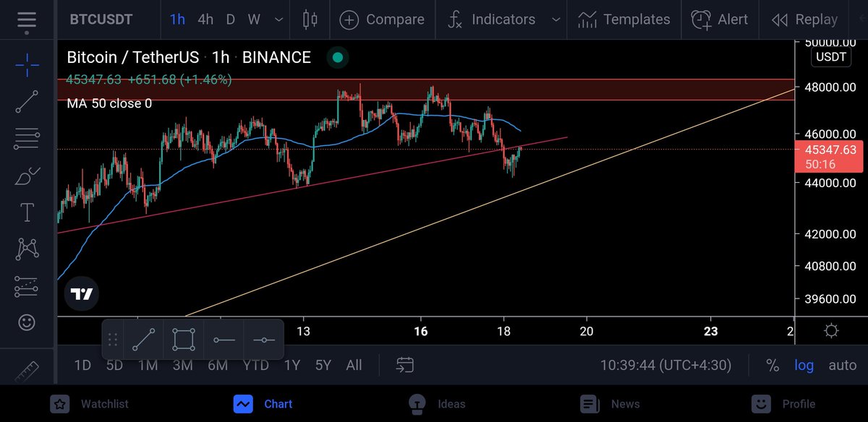Pick rectangle shape in floating toolbar
This screenshot has width=868, height=422.
184,340
